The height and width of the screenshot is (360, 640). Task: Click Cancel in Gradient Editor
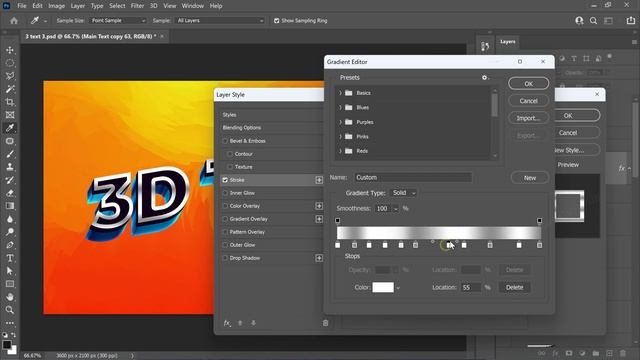(529, 101)
